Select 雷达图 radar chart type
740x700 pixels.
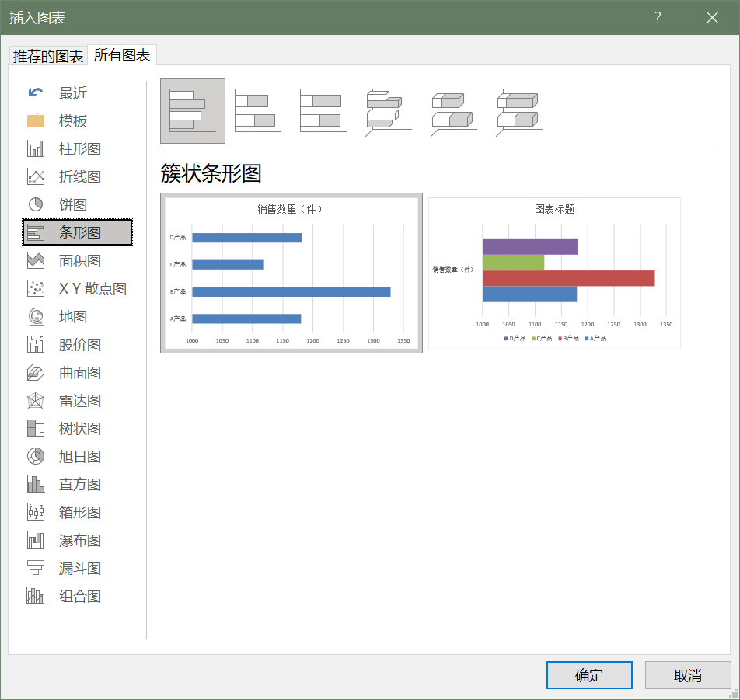point(79,401)
